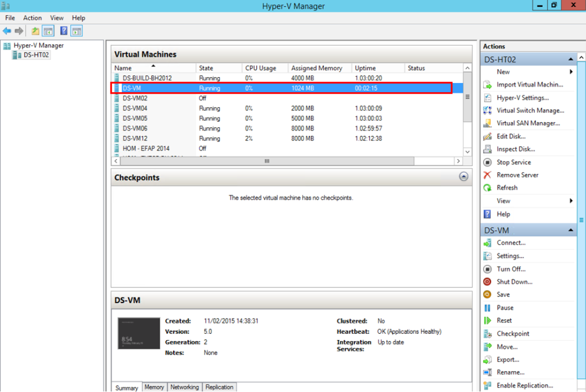This screenshot has width=586, height=392.
Task: Click the Connect icon in DS-VM actions
Action: pyautogui.click(x=487, y=243)
